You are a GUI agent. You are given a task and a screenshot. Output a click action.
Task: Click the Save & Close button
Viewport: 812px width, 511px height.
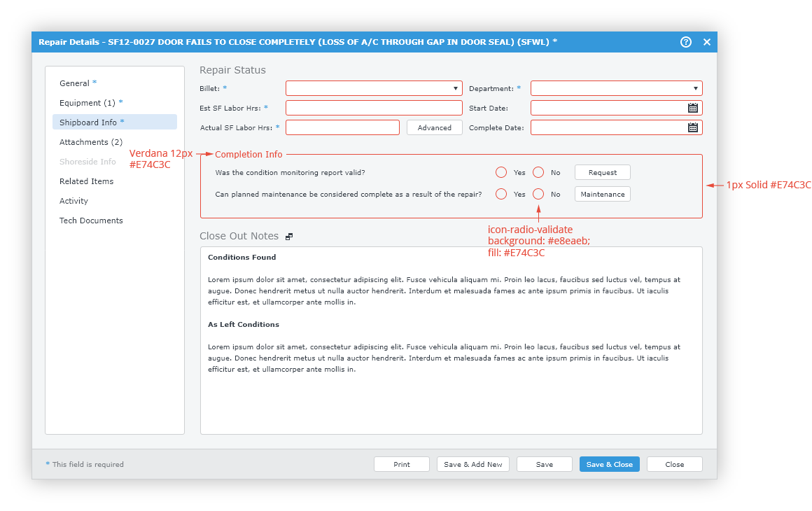[x=610, y=464]
